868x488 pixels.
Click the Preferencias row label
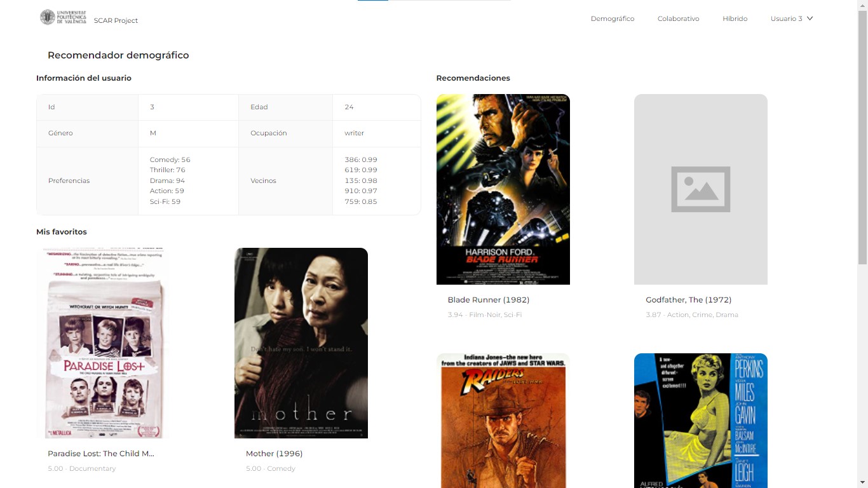[69, 181]
